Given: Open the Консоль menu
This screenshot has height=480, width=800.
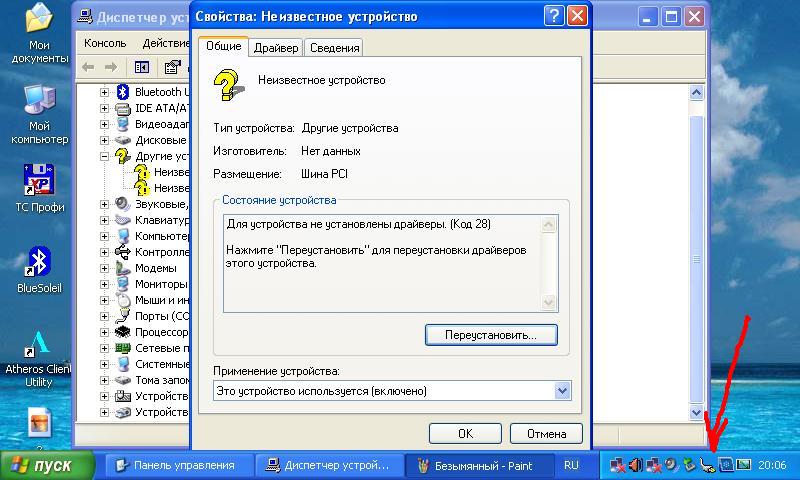Looking at the screenshot, I should coord(105,43).
